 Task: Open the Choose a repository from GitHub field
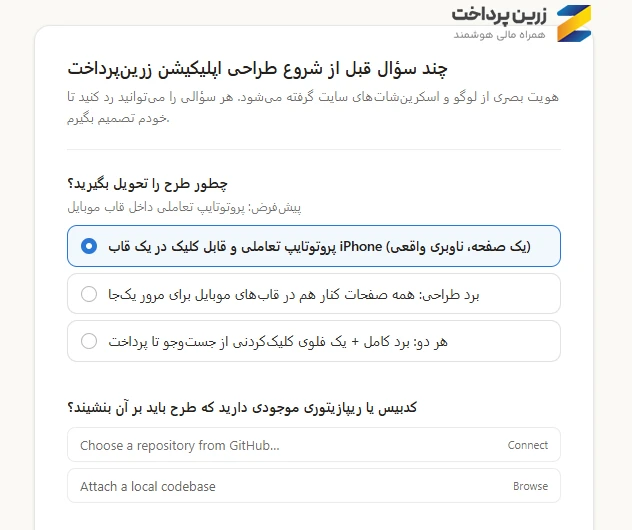pos(314,445)
